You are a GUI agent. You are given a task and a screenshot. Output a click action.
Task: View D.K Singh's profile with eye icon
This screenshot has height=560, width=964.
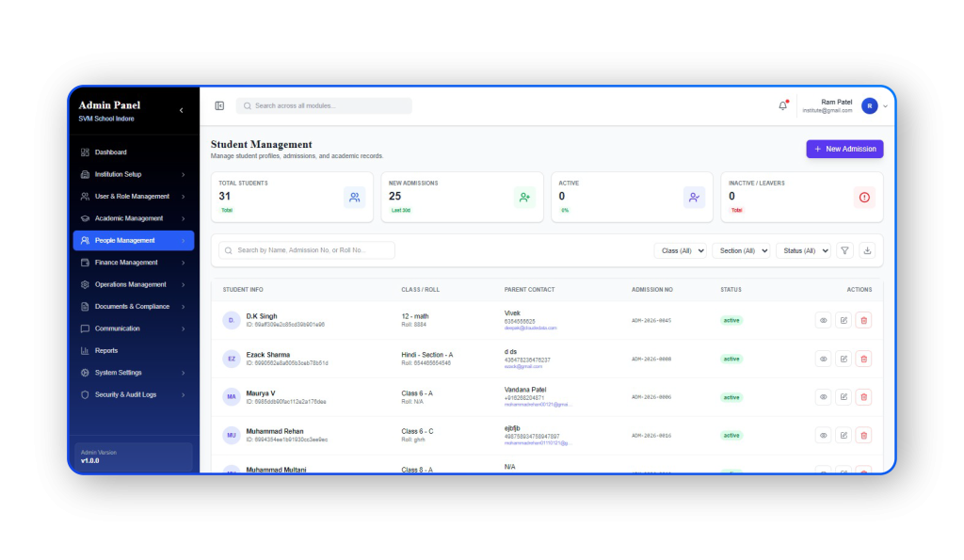coord(823,320)
